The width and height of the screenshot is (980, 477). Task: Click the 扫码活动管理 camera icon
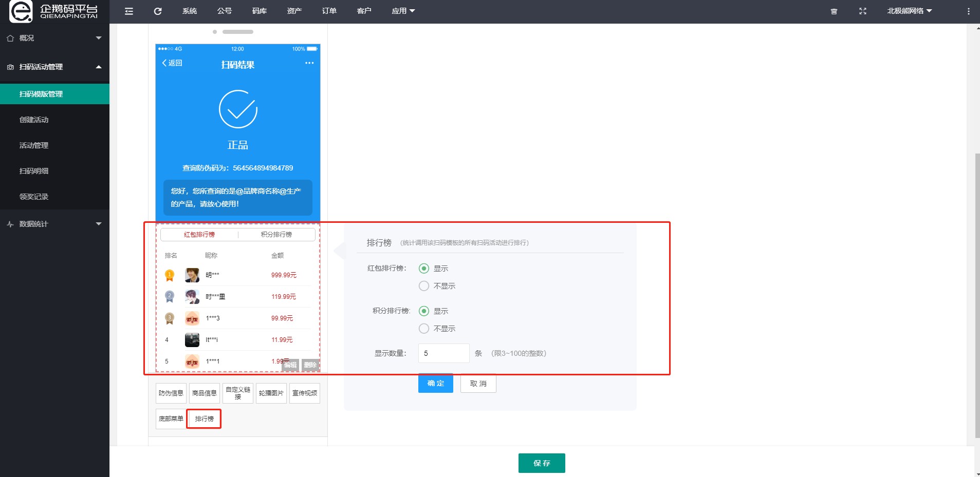tap(10, 67)
